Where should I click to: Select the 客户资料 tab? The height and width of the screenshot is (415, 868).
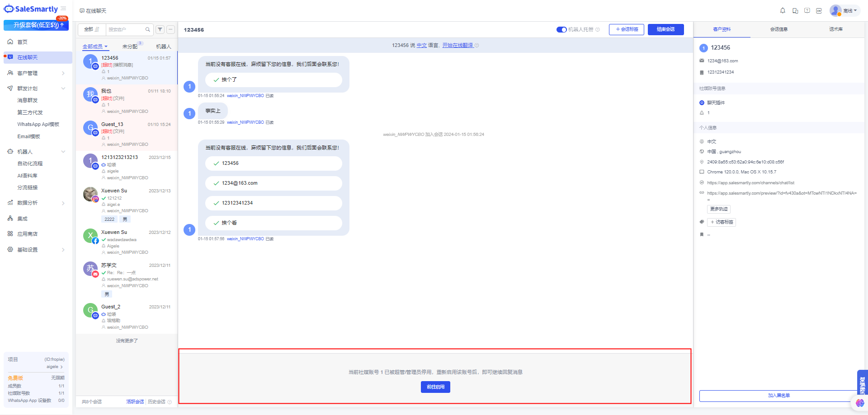pos(722,29)
